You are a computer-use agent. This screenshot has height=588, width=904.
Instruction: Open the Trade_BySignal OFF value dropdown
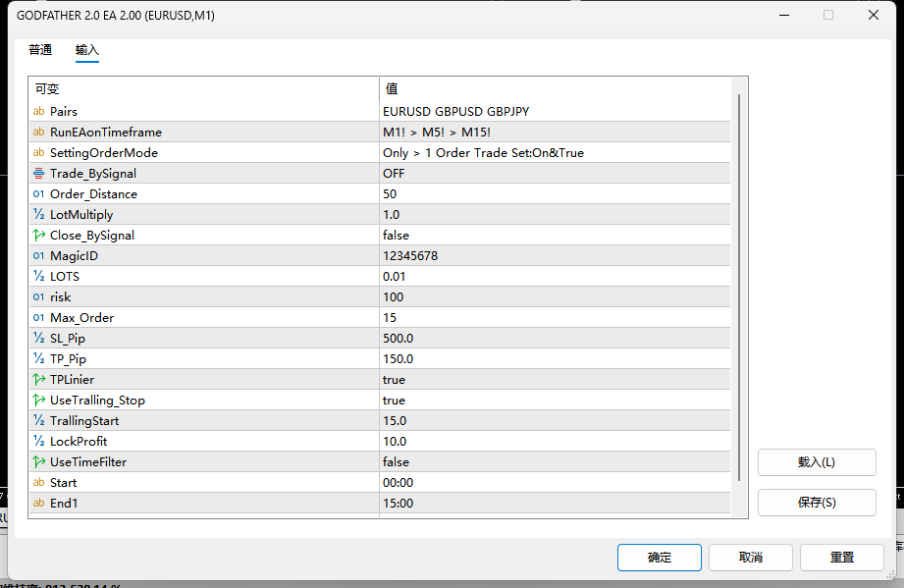click(x=555, y=173)
